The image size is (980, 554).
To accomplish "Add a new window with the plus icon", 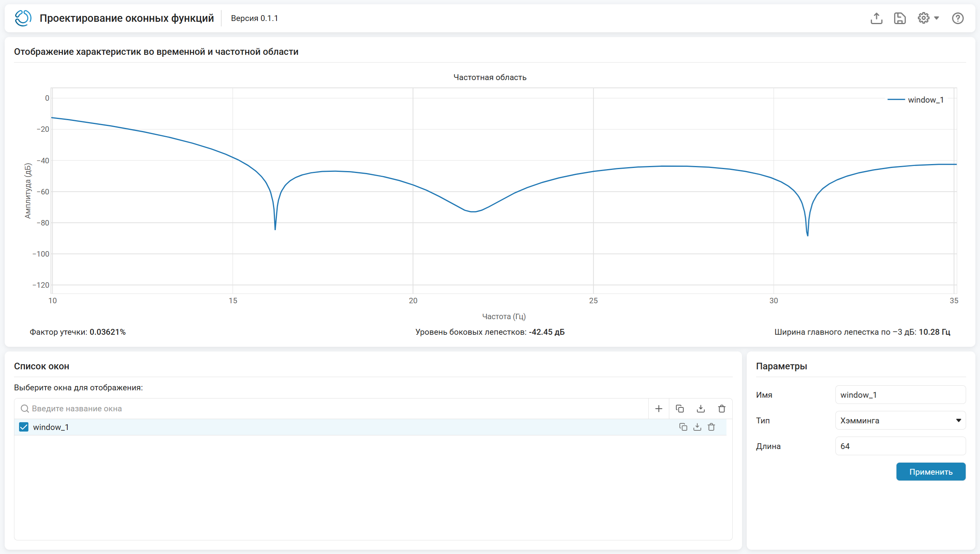I will tap(659, 409).
